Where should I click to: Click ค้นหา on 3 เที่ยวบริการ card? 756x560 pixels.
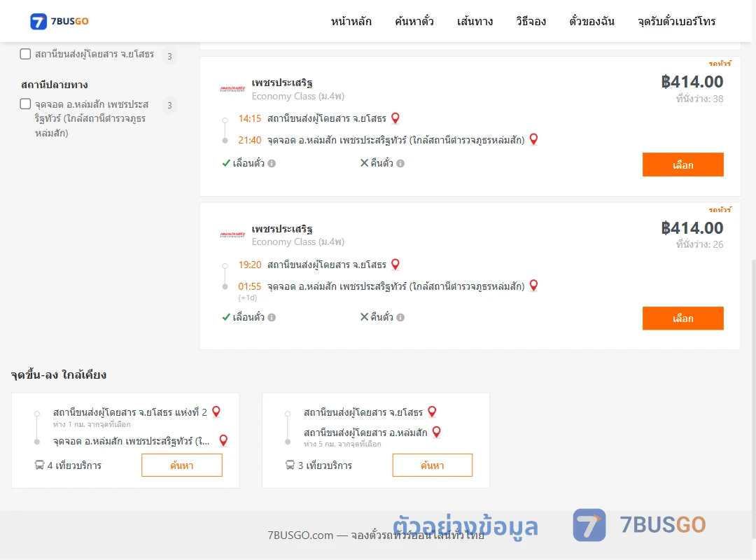tap(433, 465)
